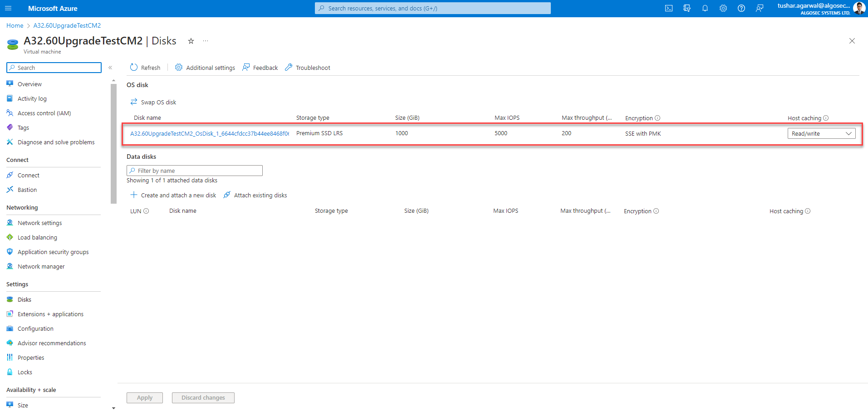Image resolution: width=868 pixels, height=411 pixels.
Task: Select Activity log from the sidebar
Action: point(32,98)
